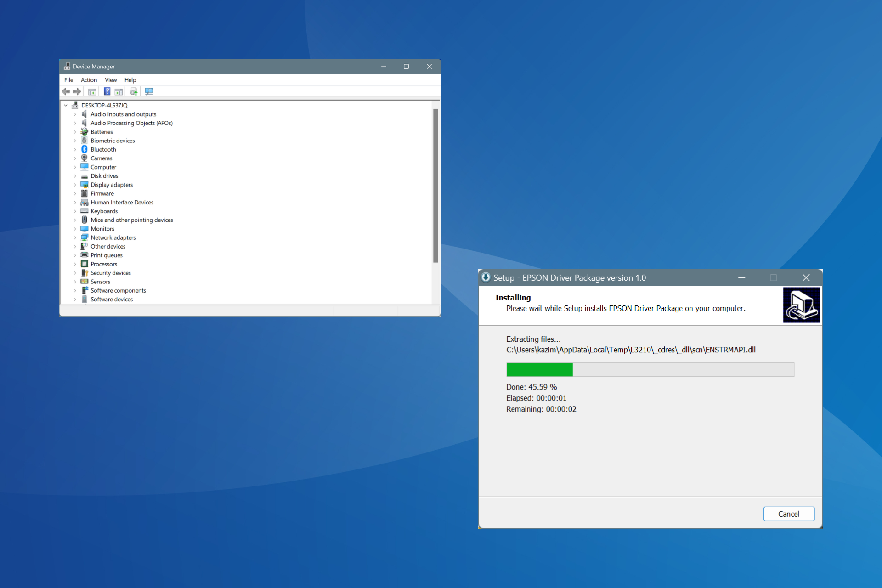Click the Network adapters icon
Viewport: 882px width, 588px height.
85,237
